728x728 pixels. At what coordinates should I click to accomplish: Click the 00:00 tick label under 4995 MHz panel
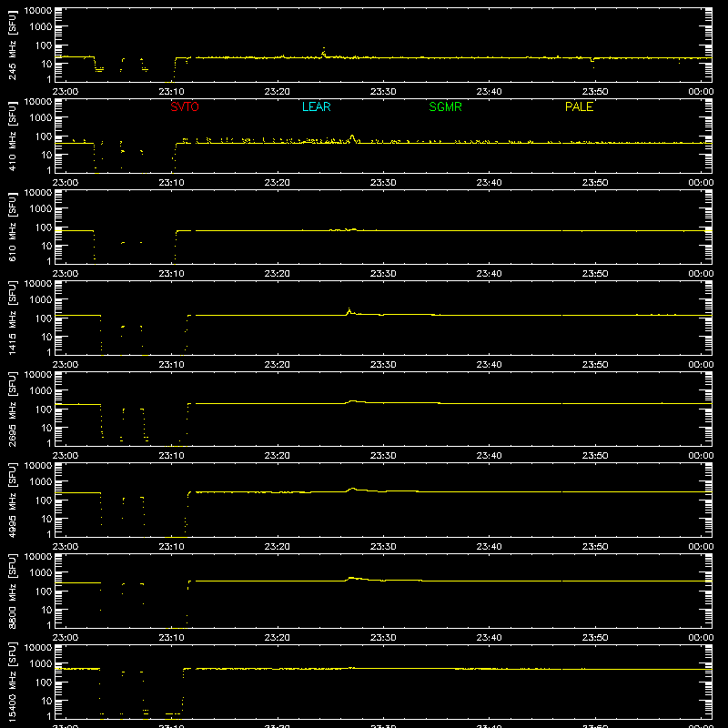tap(701, 547)
